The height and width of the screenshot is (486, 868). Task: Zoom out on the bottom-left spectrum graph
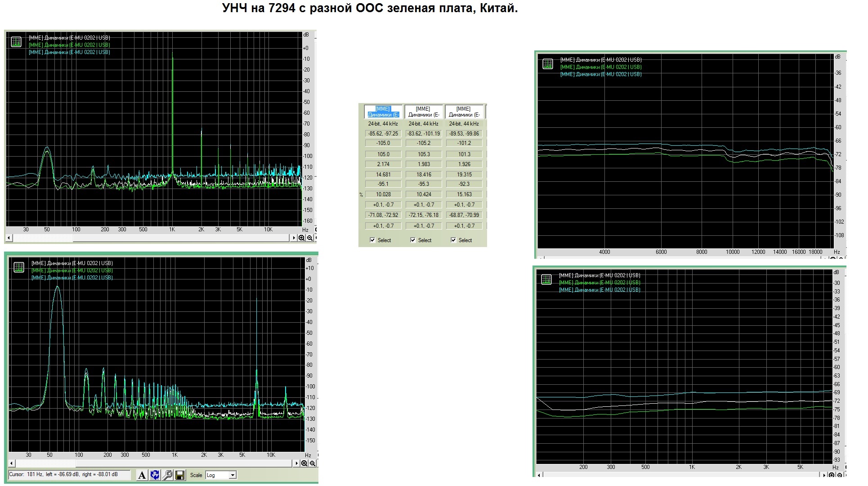pyautogui.click(x=313, y=463)
